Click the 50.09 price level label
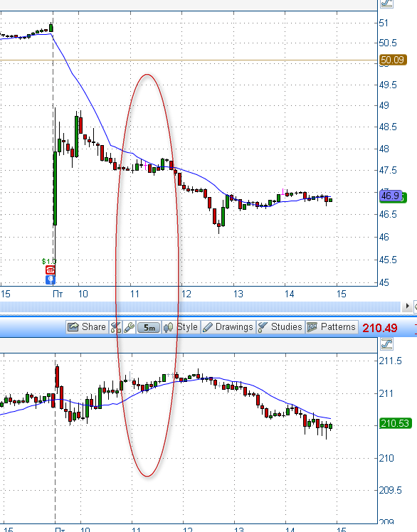The image size is (417, 532). pyautogui.click(x=393, y=60)
